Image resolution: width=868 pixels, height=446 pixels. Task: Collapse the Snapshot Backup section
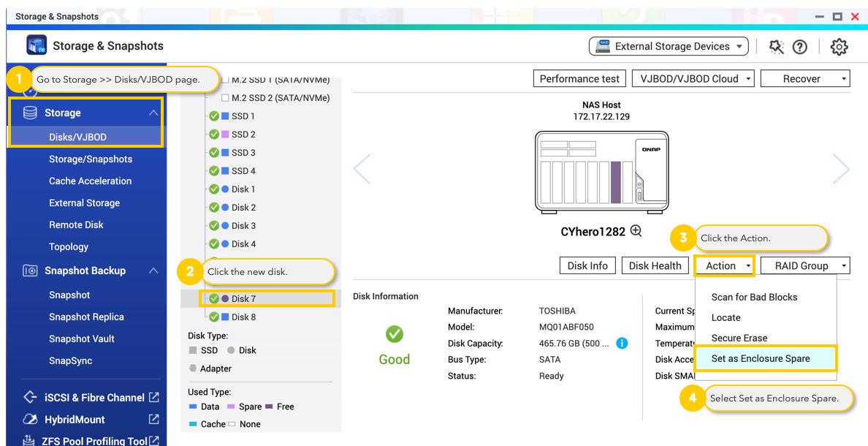click(153, 271)
